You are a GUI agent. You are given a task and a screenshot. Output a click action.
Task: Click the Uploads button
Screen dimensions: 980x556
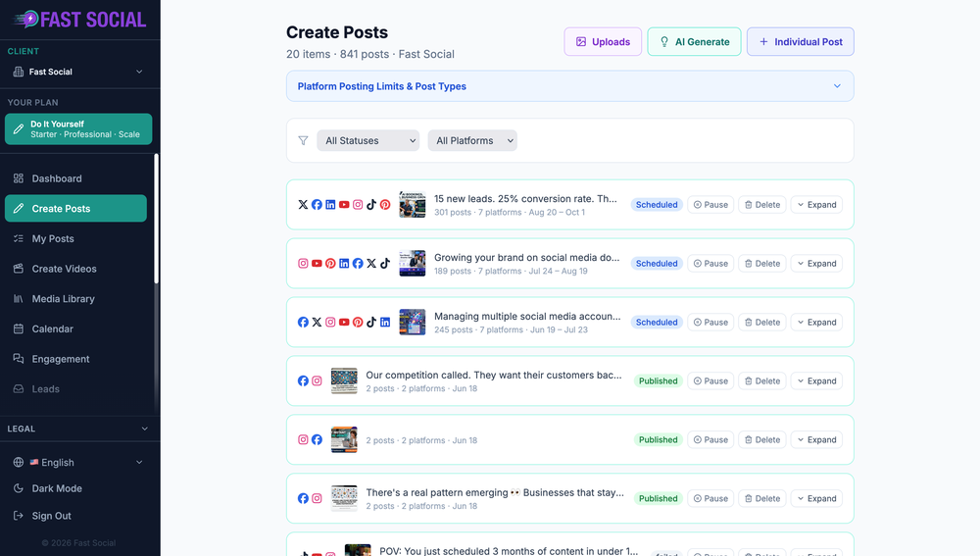tap(603, 42)
